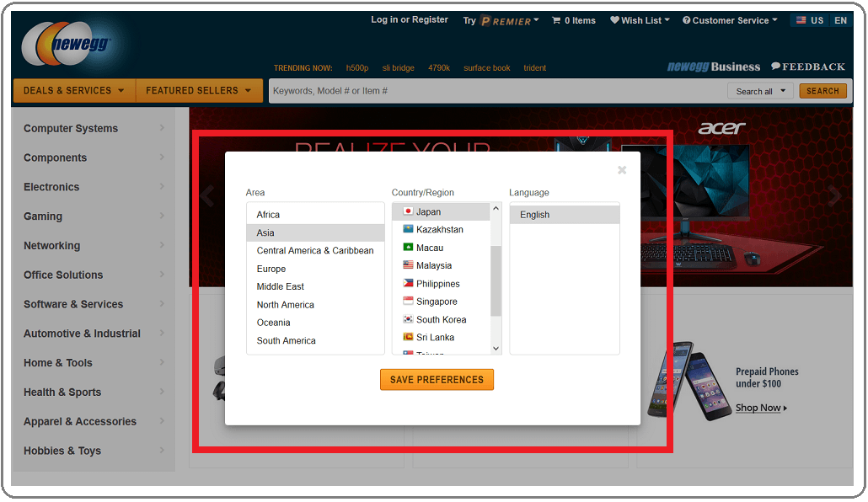Click trending term sli bridge
This screenshot has width=868, height=502.
click(x=398, y=68)
